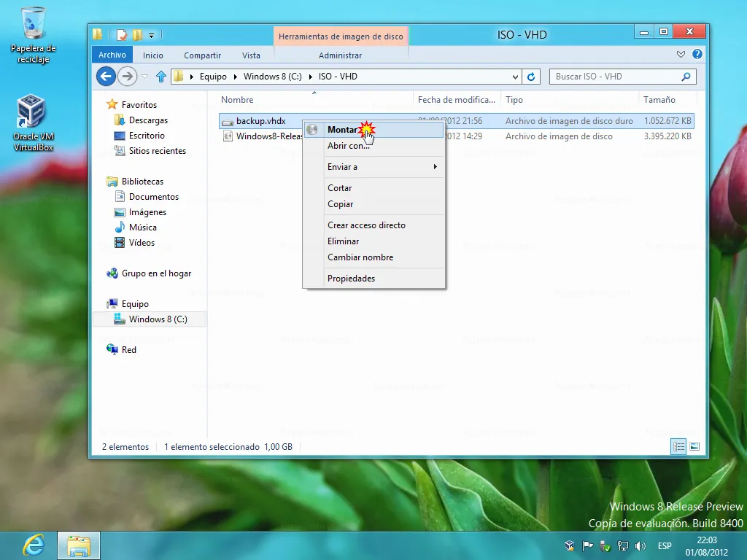Image resolution: width=747 pixels, height=560 pixels.
Task: Choose Cortar in the context menu
Action: tap(374, 187)
